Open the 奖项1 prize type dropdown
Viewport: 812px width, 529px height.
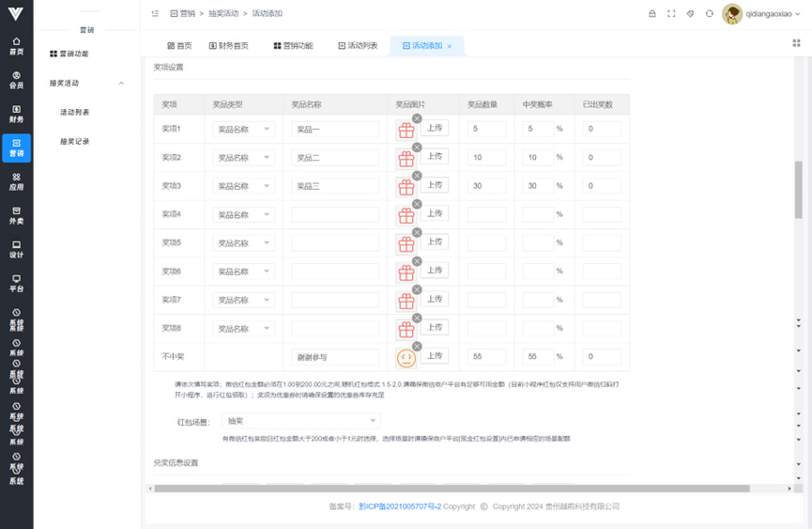coord(243,130)
